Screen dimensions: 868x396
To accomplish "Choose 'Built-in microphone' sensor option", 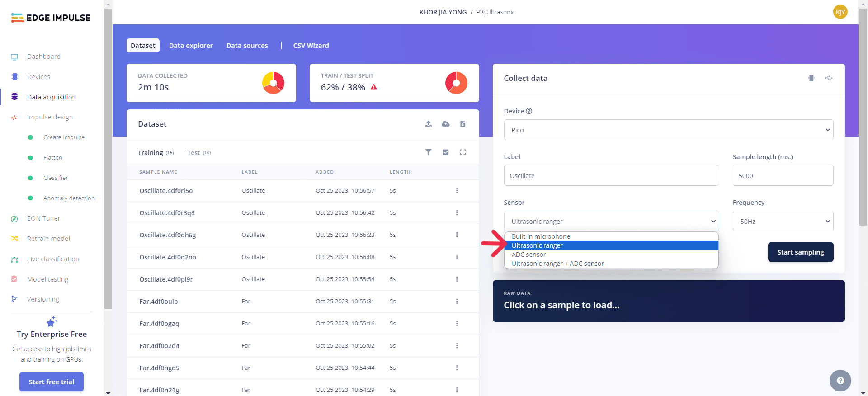I will click(541, 236).
